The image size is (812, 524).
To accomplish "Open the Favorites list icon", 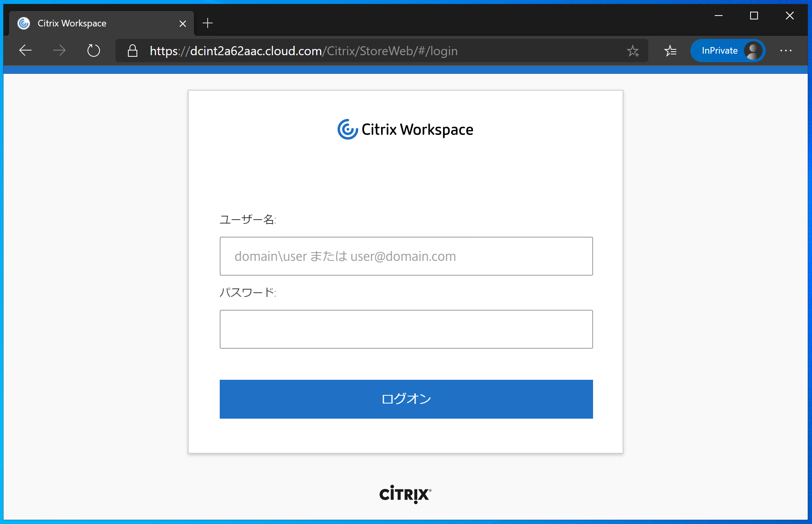I will (x=670, y=51).
